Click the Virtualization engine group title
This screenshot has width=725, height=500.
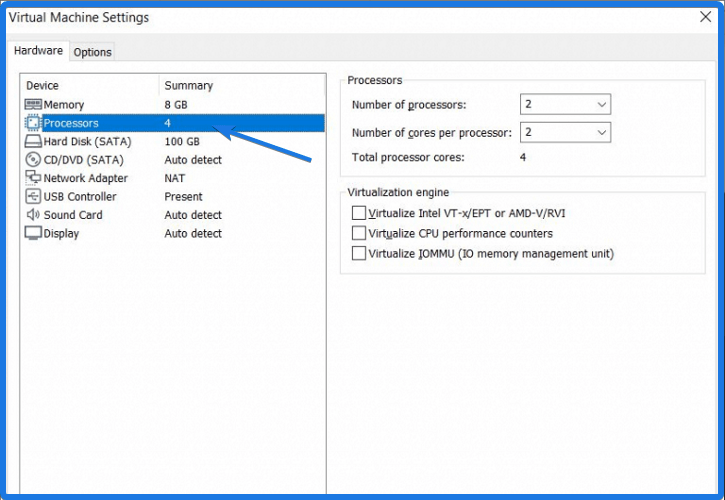[398, 192]
